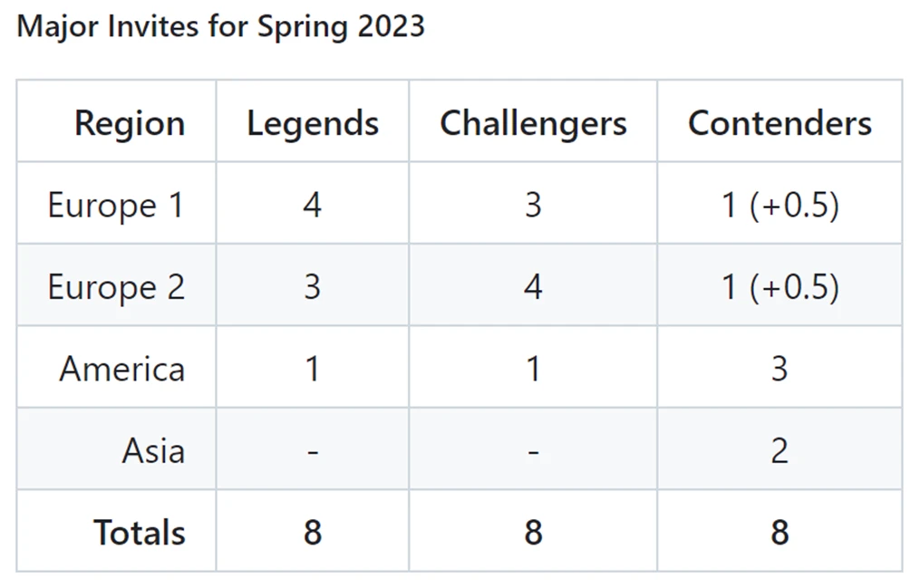
Task: Select the Contenders column header
Action: 780,123
